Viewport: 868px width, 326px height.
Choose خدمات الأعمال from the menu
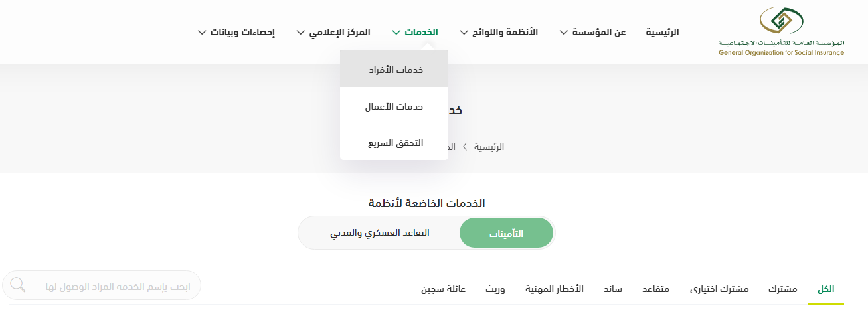tap(394, 106)
